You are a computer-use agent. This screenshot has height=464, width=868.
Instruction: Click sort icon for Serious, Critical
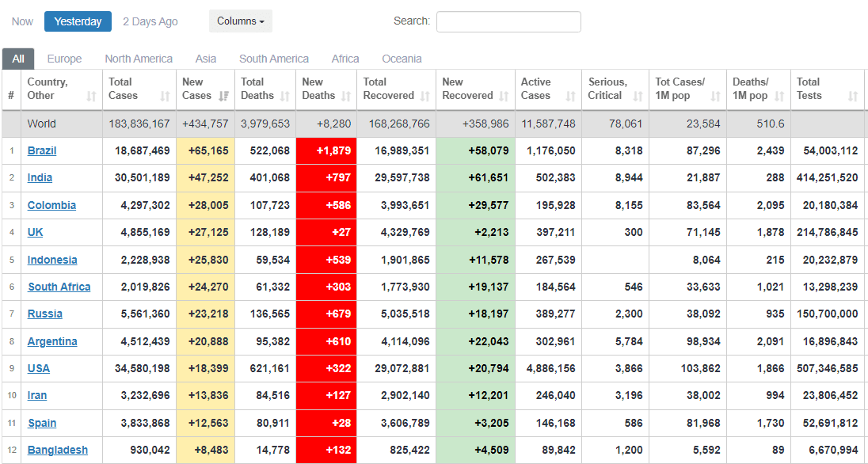pyautogui.click(x=638, y=96)
